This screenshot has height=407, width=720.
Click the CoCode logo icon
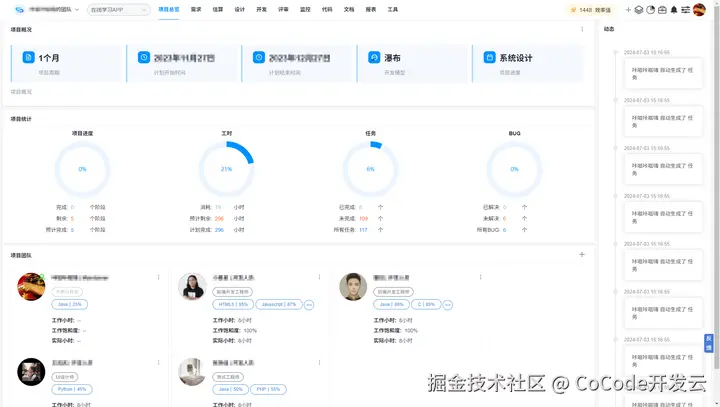coord(19,9)
